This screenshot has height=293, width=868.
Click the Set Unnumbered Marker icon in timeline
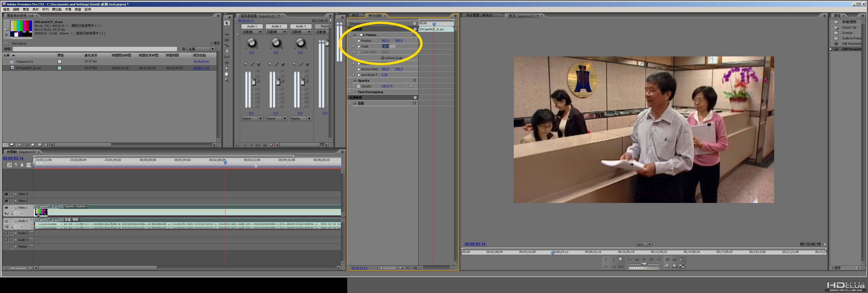click(x=22, y=165)
